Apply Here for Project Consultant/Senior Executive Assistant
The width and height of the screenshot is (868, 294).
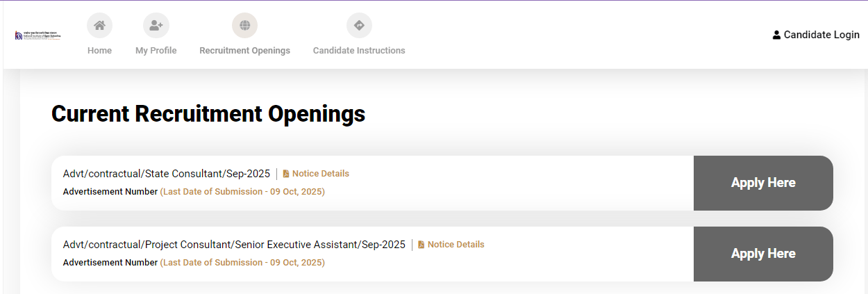[x=763, y=254]
